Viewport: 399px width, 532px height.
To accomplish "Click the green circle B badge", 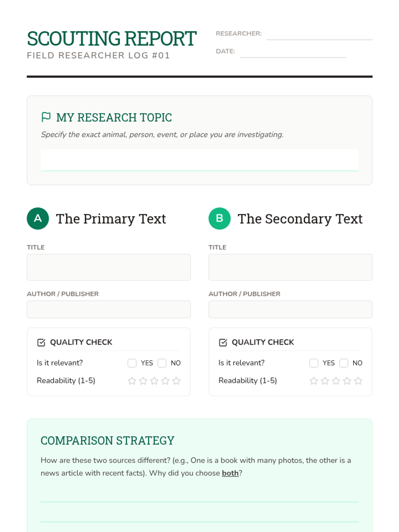I will click(219, 218).
